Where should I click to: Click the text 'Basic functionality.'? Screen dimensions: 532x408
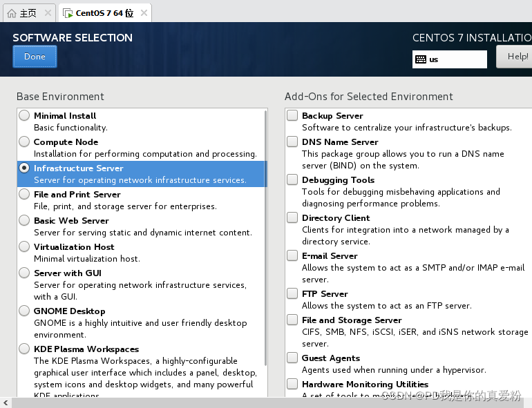pos(70,128)
